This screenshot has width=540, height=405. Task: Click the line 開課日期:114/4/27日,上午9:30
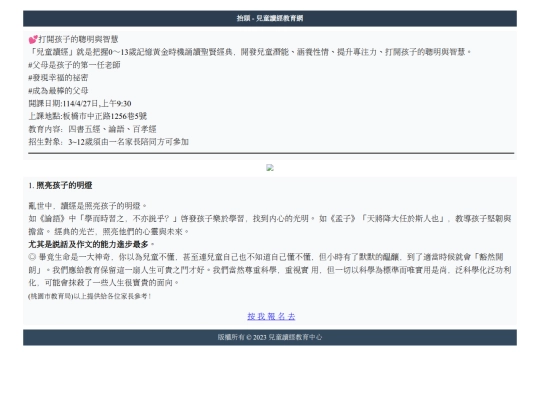click(80, 103)
